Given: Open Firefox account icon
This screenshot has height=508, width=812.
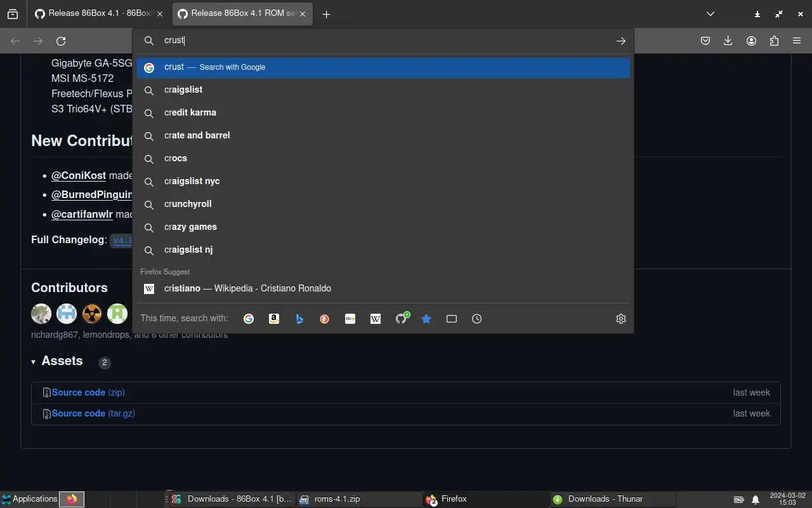Looking at the screenshot, I should coord(751,41).
